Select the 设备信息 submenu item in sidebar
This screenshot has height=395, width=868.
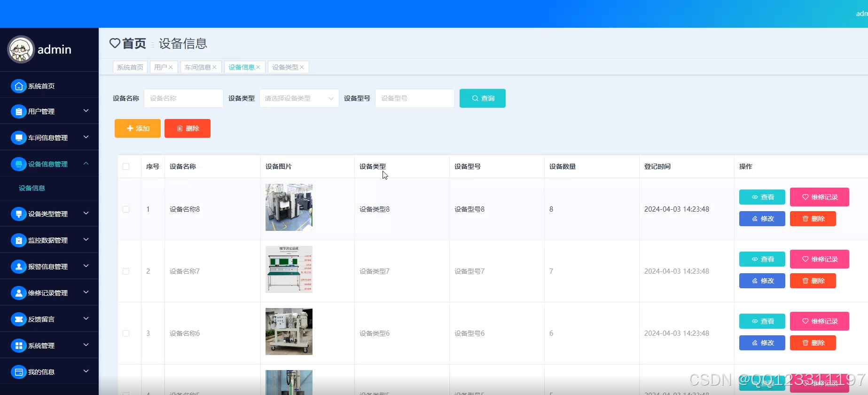point(32,188)
